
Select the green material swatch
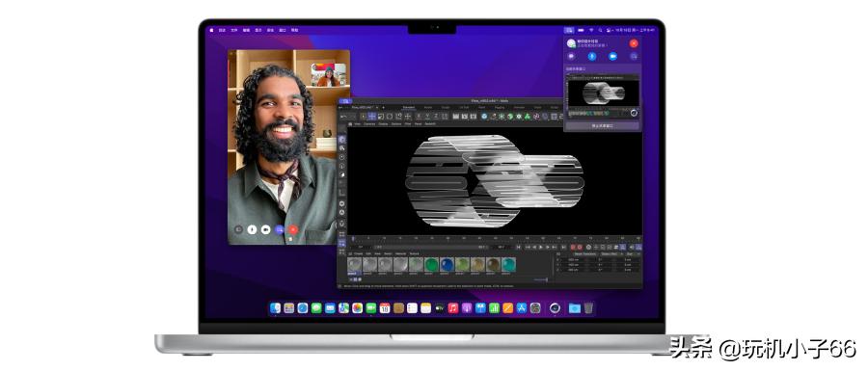pyautogui.click(x=432, y=264)
